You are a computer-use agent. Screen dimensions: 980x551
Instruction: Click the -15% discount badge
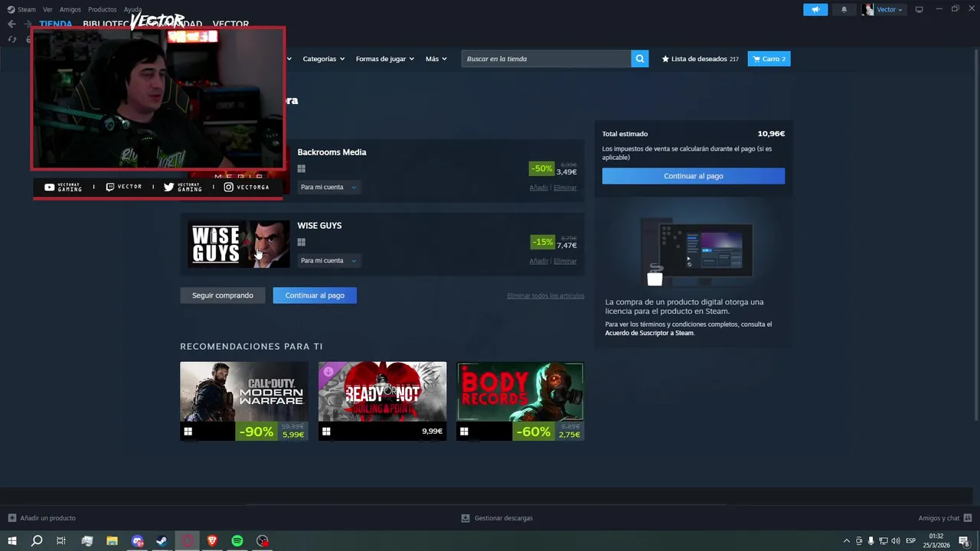(x=542, y=242)
